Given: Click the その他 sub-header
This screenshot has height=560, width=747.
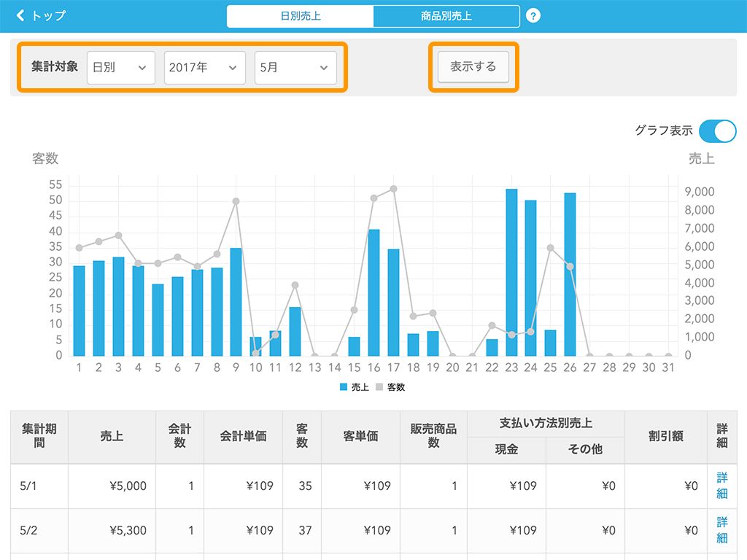Looking at the screenshot, I should [586, 449].
